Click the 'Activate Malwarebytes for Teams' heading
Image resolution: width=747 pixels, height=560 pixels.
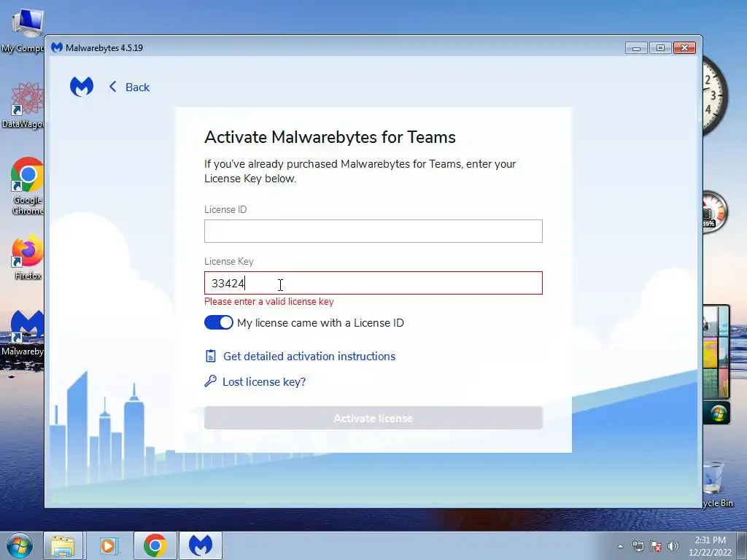click(x=330, y=137)
